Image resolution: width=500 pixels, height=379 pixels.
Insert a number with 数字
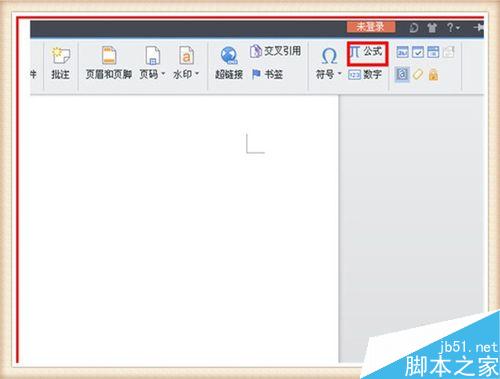click(365, 74)
